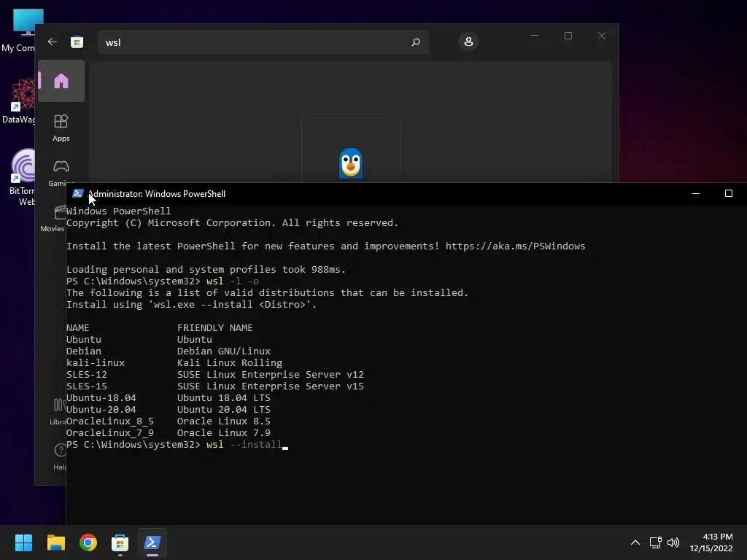Click 'Oracle Linux 7.9' friendly name
This screenshot has width=747, height=560.
point(223,433)
